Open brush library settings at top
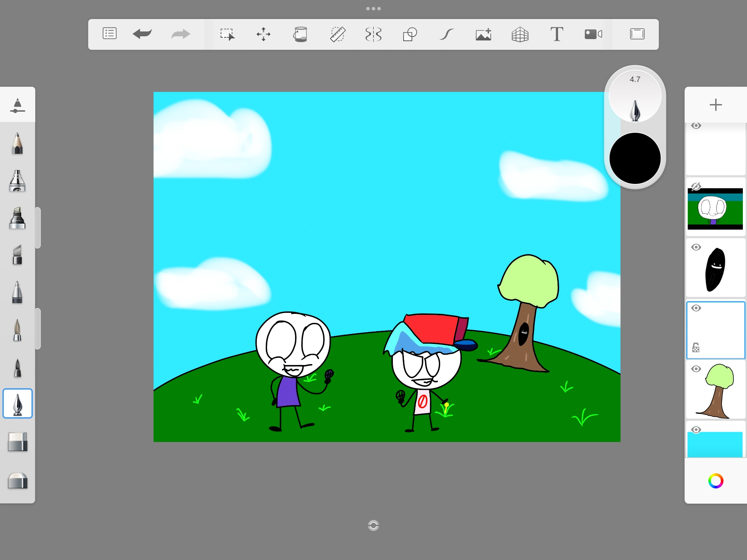 point(17,105)
